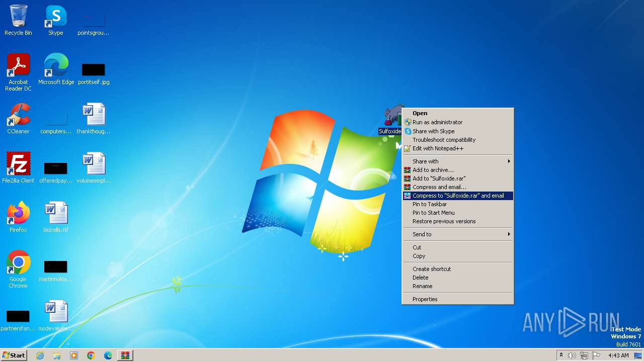Choose Troubleshoot compatibility
Viewport: 644px width, 362px height.
458,140
